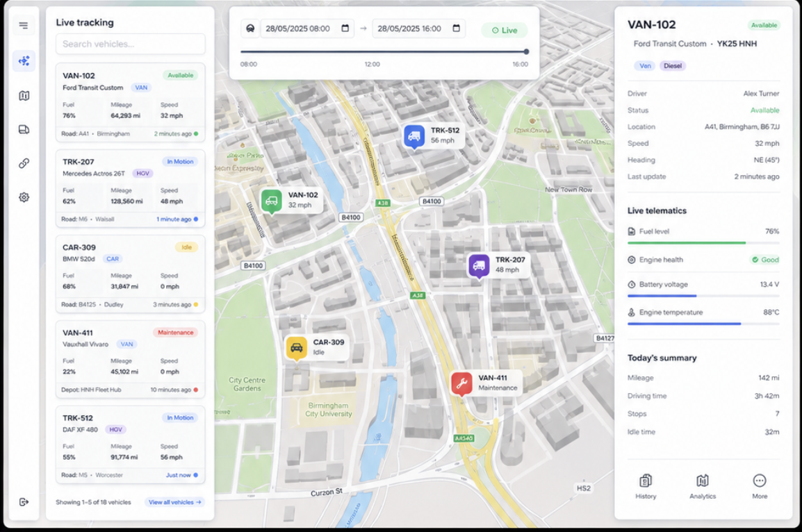Open the link integrations sidebar icon
The height and width of the screenshot is (532, 802).
click(x=24, y=163)
